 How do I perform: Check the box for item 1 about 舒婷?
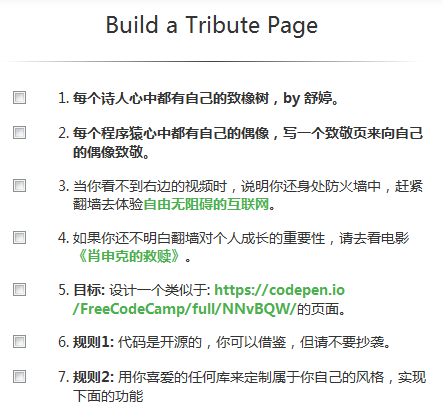(x=19, y=98)
